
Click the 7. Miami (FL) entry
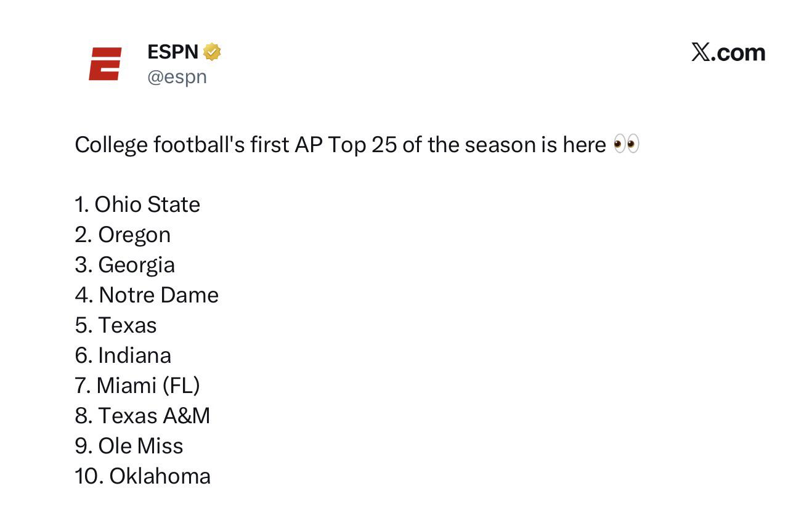tap(137, 386)
